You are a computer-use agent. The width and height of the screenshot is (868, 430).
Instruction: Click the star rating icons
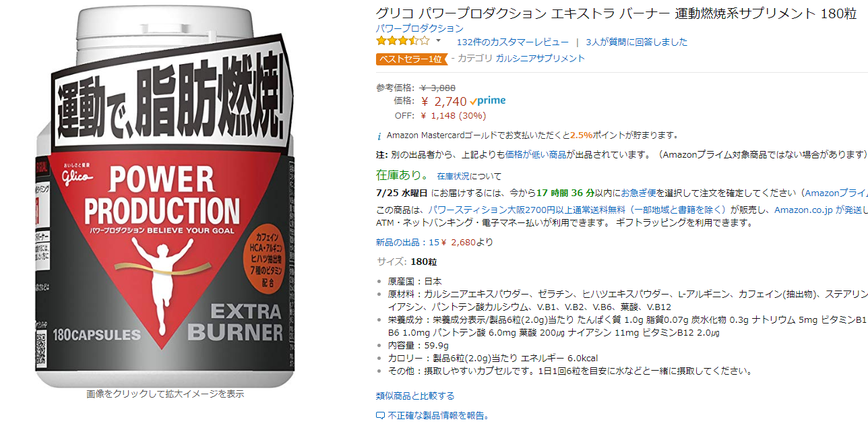pyautogui.click(x=402, y=41)
